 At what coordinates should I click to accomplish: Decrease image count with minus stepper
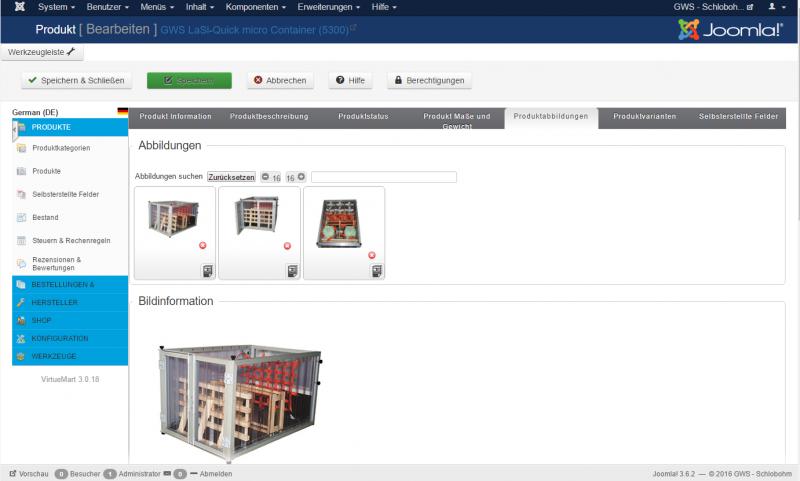265,177
